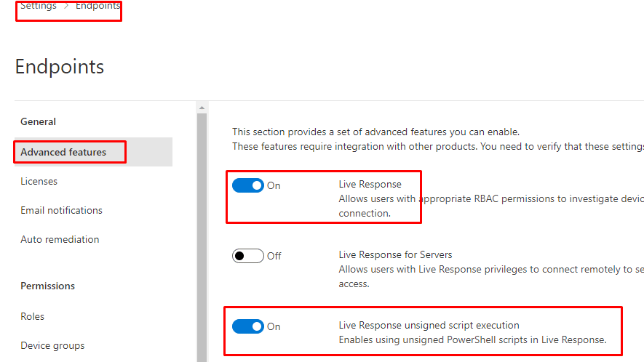The image size is (644, 362).
Task: Open Device groups under Permissions
Action: [52, 345]
